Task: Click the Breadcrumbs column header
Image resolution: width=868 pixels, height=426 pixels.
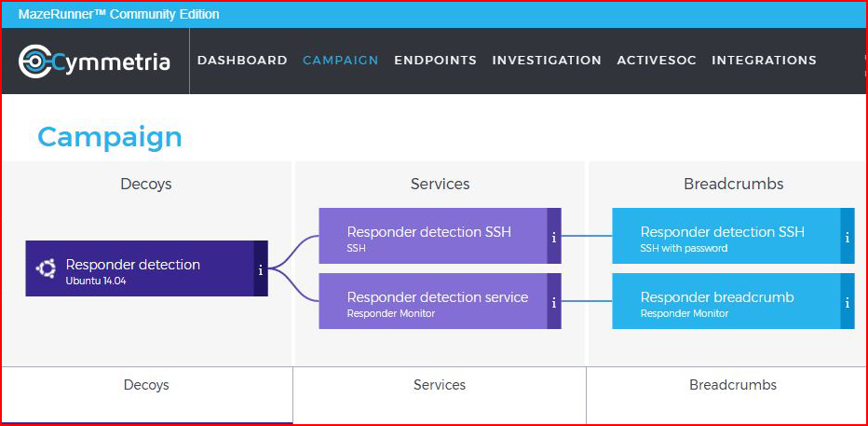Action: point(734,184)
